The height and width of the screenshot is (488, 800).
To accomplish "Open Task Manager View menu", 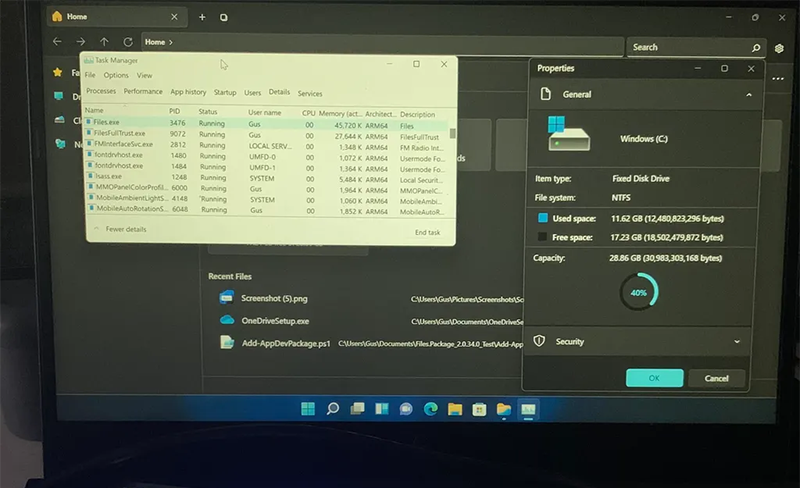I will 144,76.
